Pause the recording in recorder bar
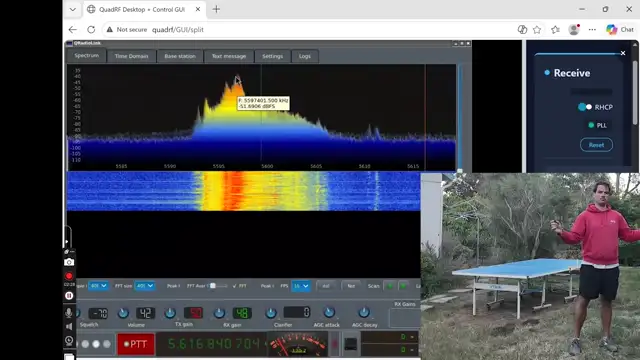 69,296
